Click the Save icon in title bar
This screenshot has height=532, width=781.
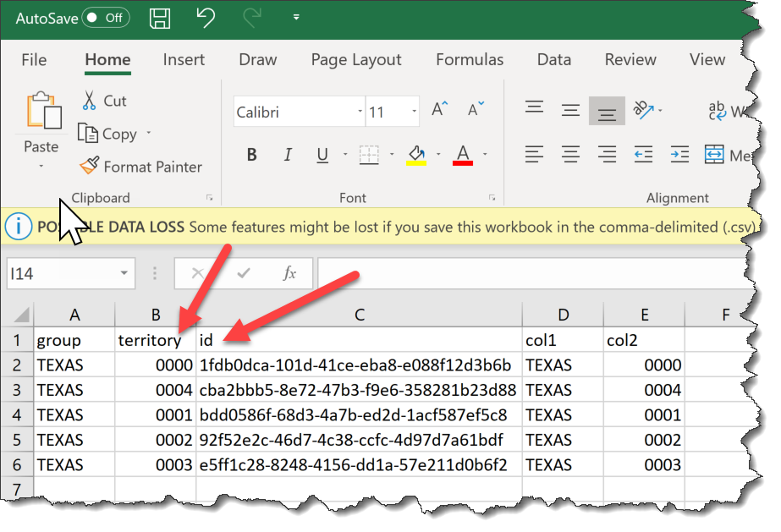click(158, 18)
